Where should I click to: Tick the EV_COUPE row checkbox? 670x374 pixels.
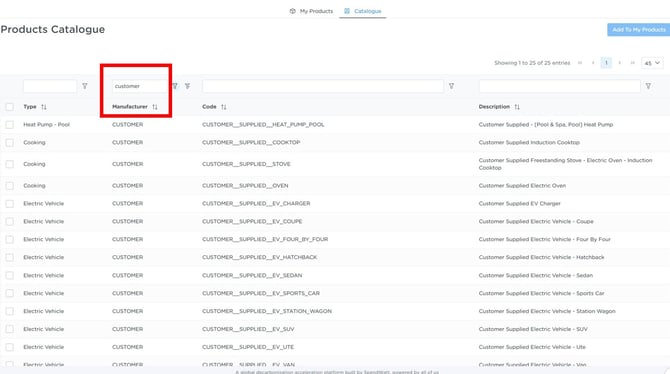pyautogui.click(x=9, y=221)
